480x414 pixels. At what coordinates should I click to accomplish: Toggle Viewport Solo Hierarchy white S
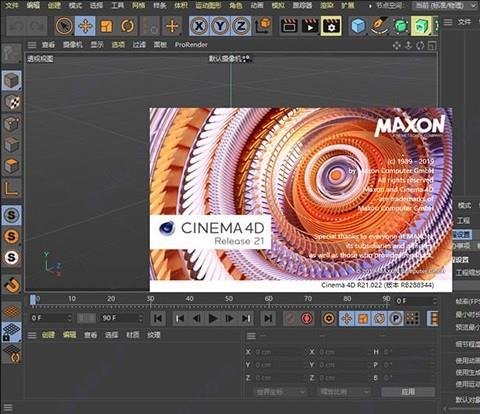pyautogui.click(x=12, y=257)
